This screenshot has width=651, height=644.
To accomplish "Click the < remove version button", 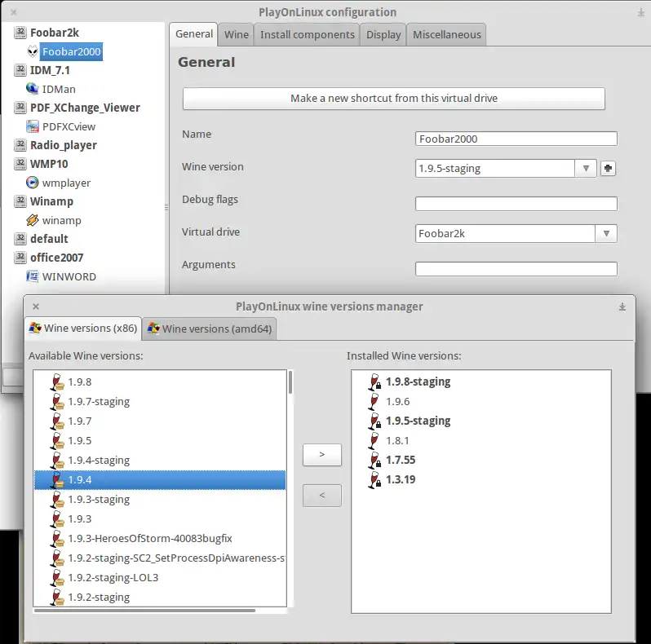I will point(322,495).
